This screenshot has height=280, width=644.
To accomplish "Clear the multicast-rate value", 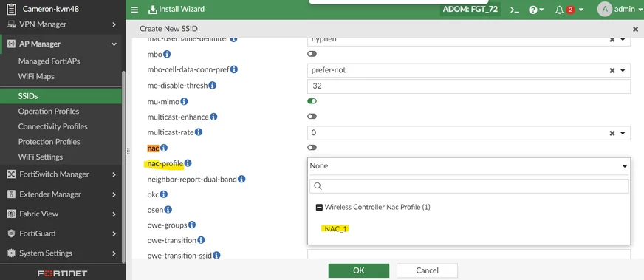I will tap(612, 134).
